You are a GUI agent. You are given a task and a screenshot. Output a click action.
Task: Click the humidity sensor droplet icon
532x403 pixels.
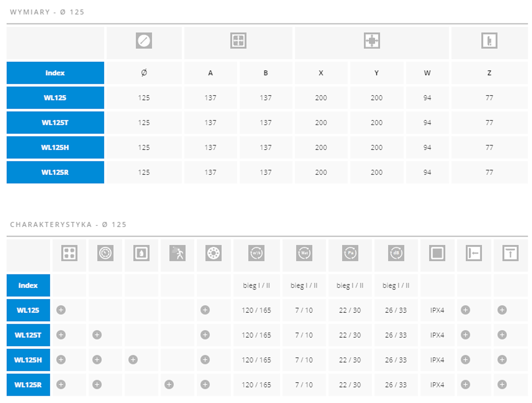pyautogui.click(x=141, y=253)
